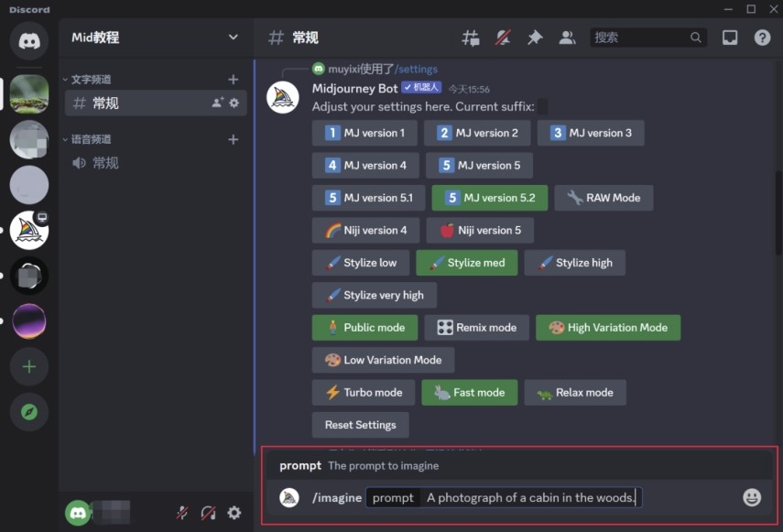
Task: Select Niji version 5
Action: (480, 230)
